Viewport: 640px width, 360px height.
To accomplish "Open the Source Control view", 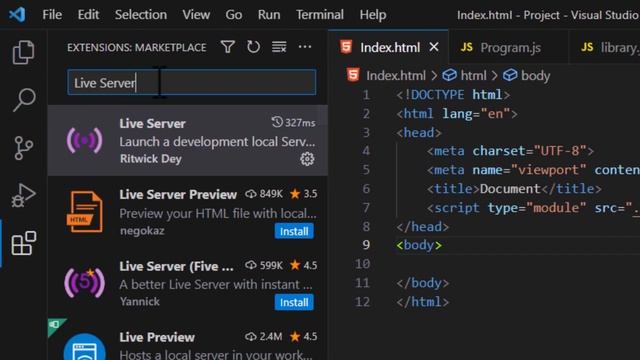I will pos(23,148).
